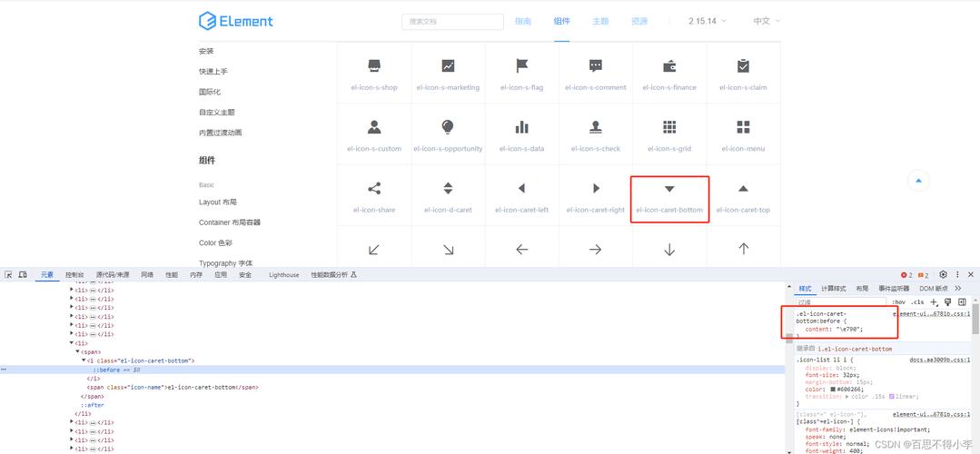
Task: Select the ::before == $0 row
Action: pos(391,370)
